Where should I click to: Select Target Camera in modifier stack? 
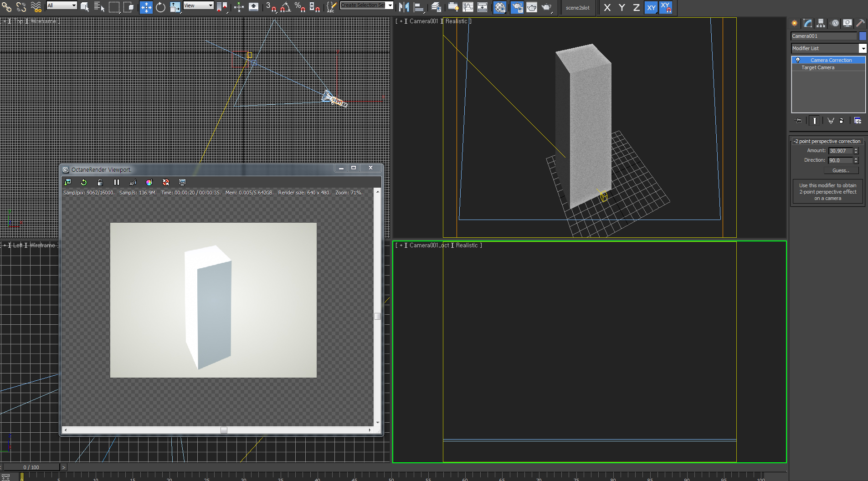click(818, 67)
